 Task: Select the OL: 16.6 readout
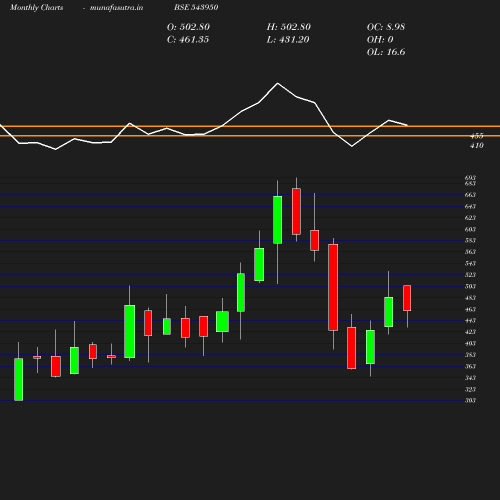click(x=386, y=52)
